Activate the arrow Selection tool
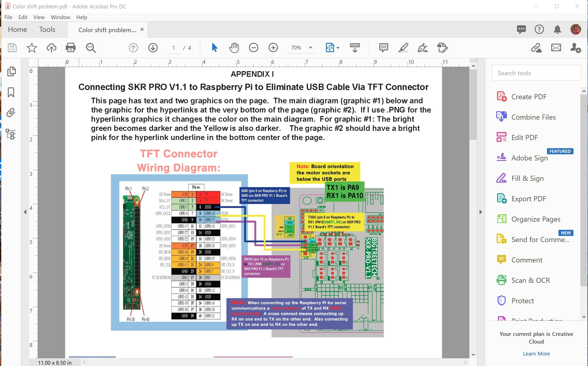Screen dimensions: 588x366 pos(214,48)
